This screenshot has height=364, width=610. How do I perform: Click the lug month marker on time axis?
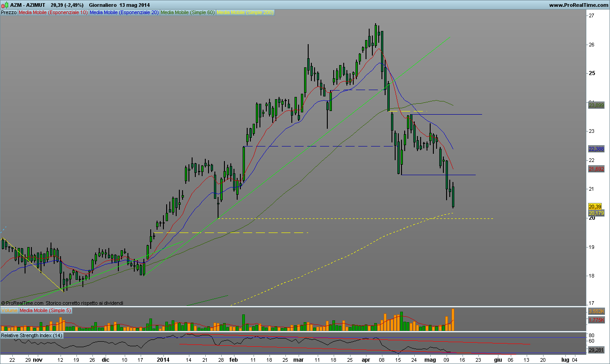565,359
